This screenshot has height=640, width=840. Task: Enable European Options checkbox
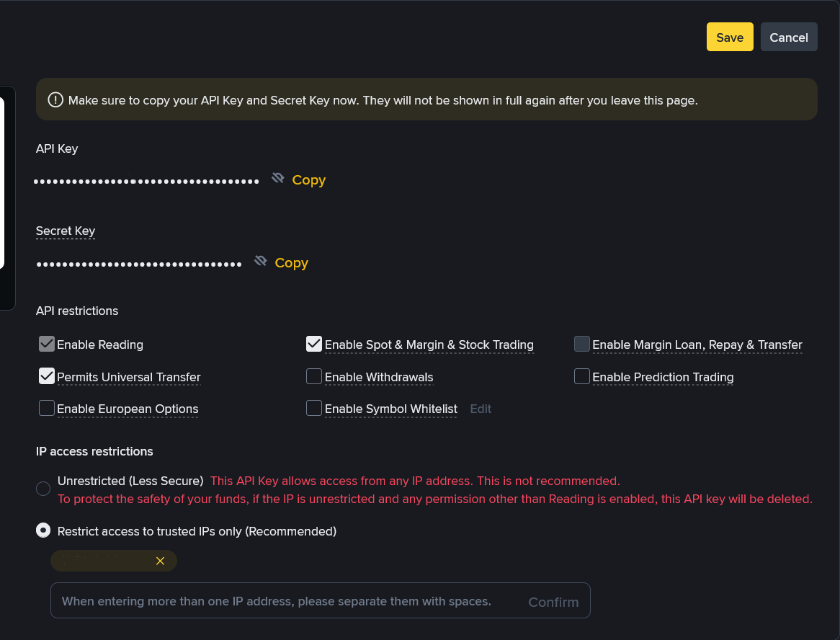click(47, 409)
